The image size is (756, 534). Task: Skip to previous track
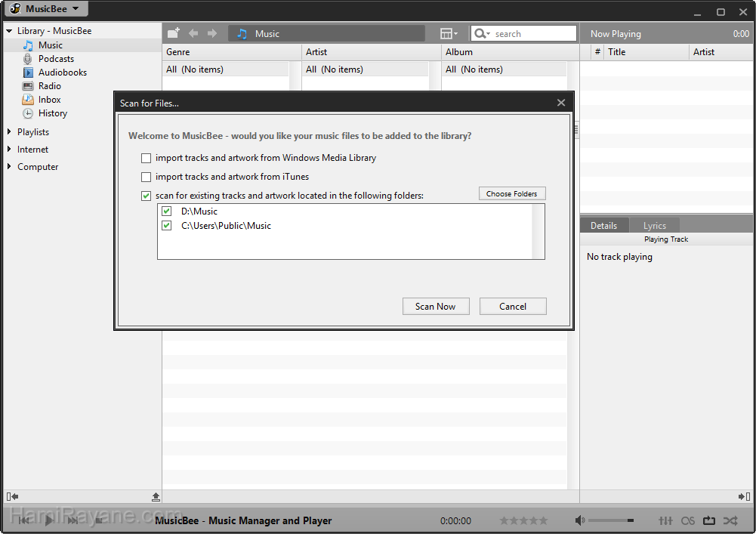[x=23, y=520]
